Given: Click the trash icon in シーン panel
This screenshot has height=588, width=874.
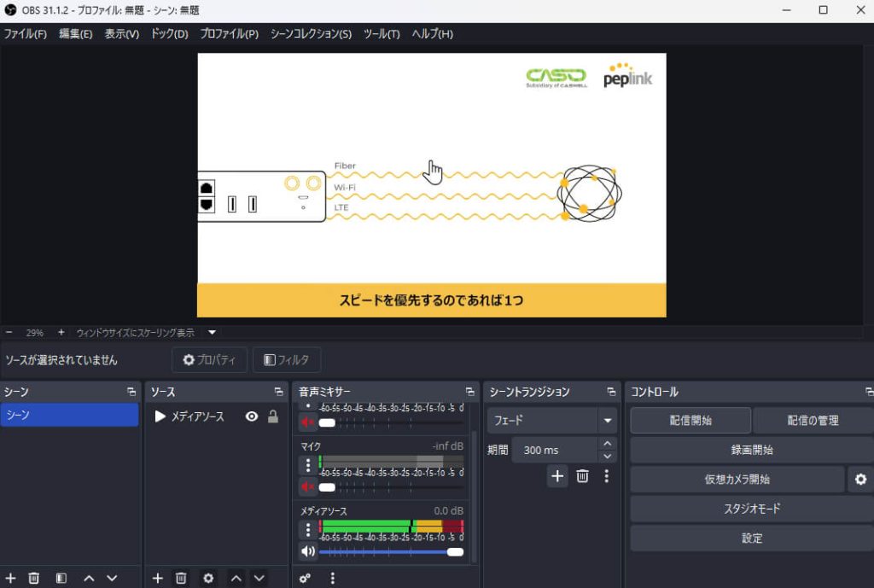Looking at the screenshot, I should point(34,578).
